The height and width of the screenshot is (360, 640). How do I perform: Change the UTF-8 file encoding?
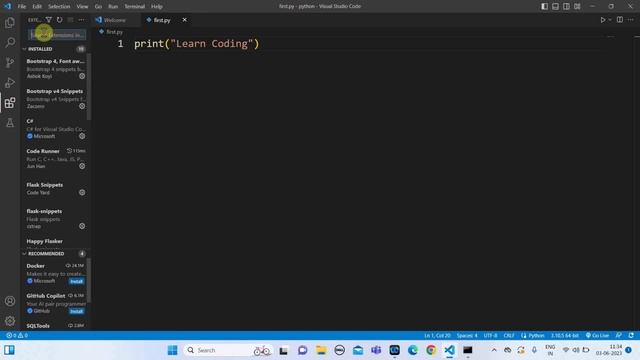[x=490, y=336]
